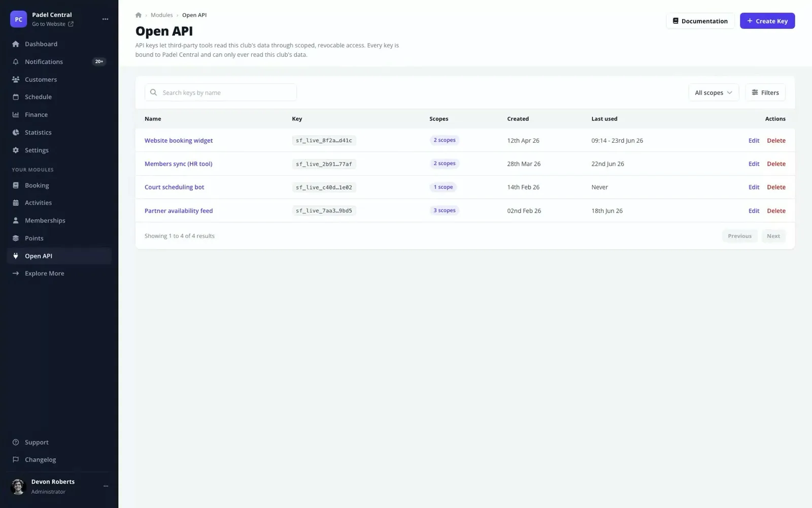812x508 pixels.
Task: Click the sf_live_7aa3…9bd5 key chip
Action: point(324,211)
